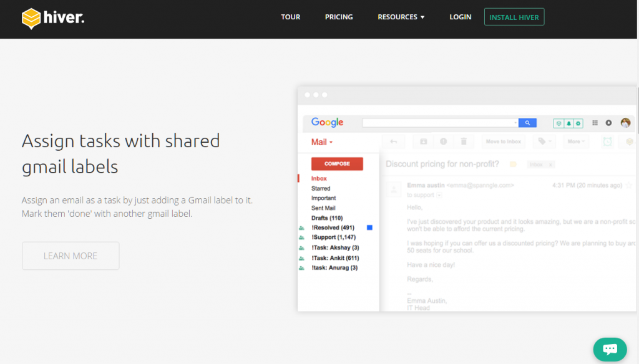Open the More dropdown in Gmail toolbar

point(576,141)
